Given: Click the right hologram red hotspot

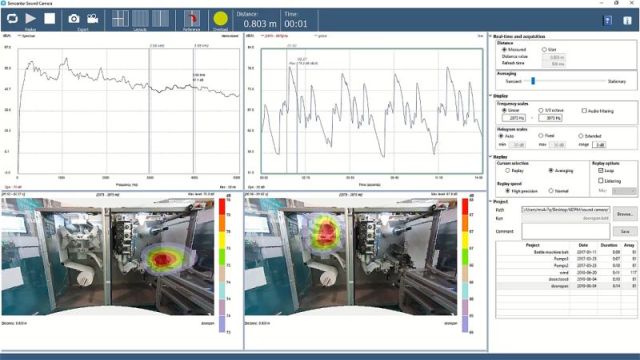Looking at the screenshot, I should [x=327, y=232].
